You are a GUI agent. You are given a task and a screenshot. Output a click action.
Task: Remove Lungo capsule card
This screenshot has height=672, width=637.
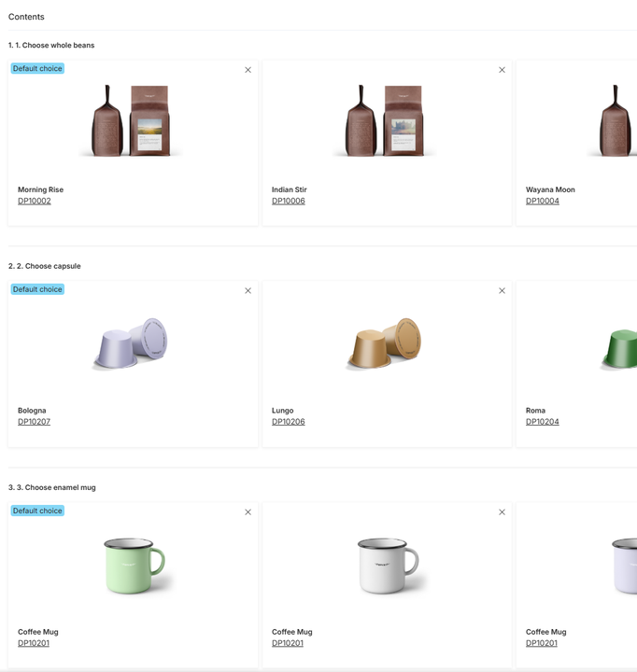pyautogui.click(x=502, y=290)
